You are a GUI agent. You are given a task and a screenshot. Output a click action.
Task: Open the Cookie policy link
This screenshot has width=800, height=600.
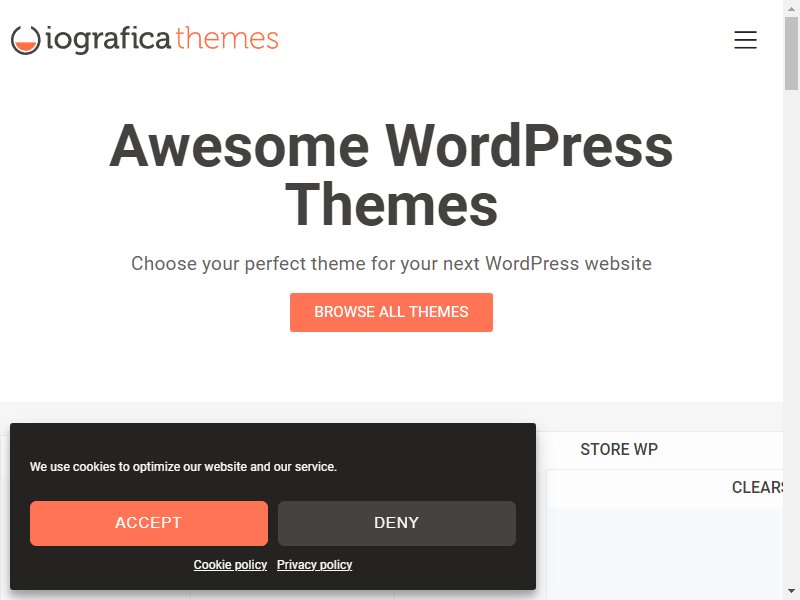(230, 565)
